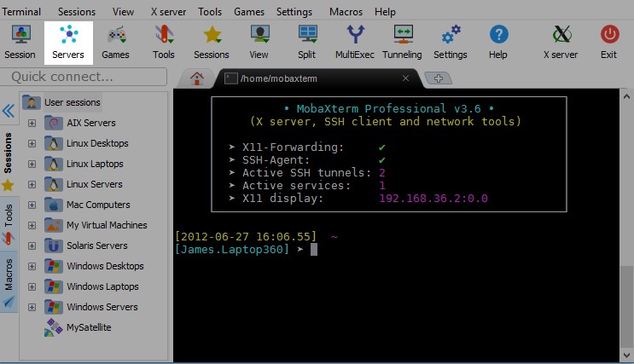Image resolution: width=634 pixels, height=364 pixels.
Task: Split the terminal with Split icon
Action: (x=307, y=43)
